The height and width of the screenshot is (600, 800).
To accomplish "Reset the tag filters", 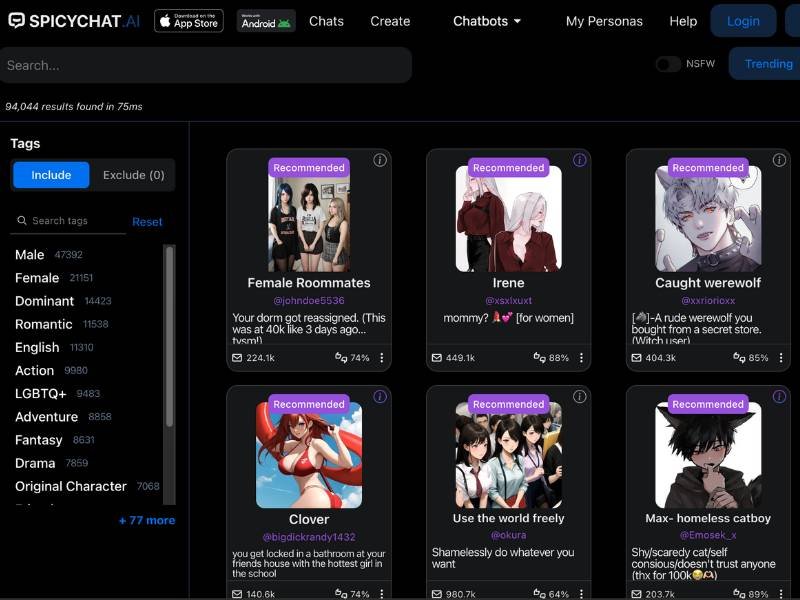I will click(147, 222).
